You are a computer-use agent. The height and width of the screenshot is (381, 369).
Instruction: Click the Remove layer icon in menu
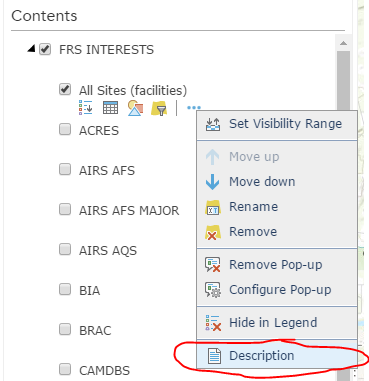tap(213, 232)
